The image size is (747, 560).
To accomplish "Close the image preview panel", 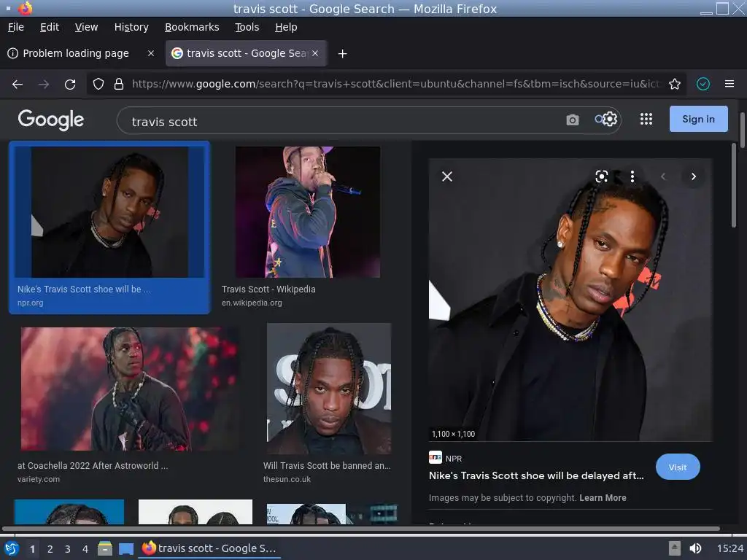I will [x=447, y=176].
